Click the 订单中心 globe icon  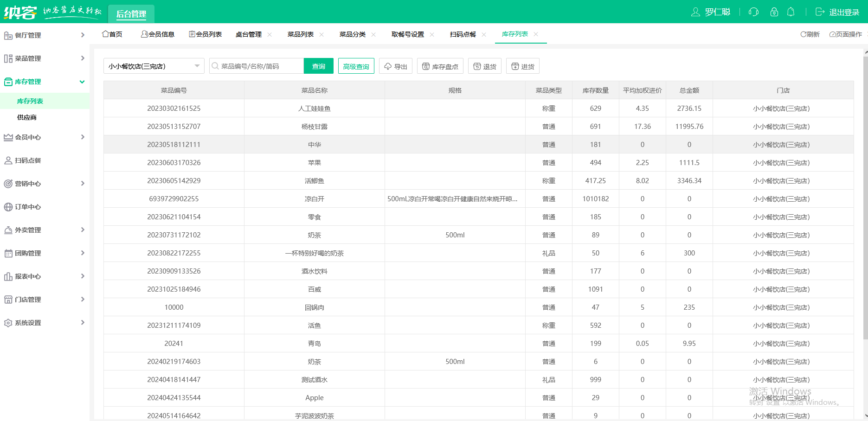click(x=8, y=207)
